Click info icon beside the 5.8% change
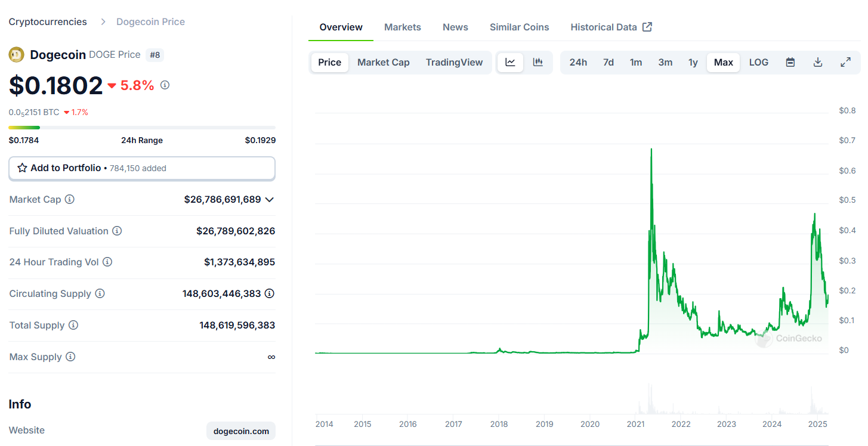868x446 pixels. [x=165, y=85]
